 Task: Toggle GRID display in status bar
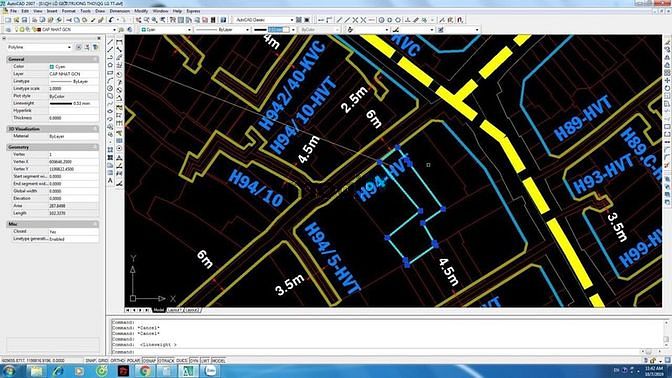[x=103, y=361]
